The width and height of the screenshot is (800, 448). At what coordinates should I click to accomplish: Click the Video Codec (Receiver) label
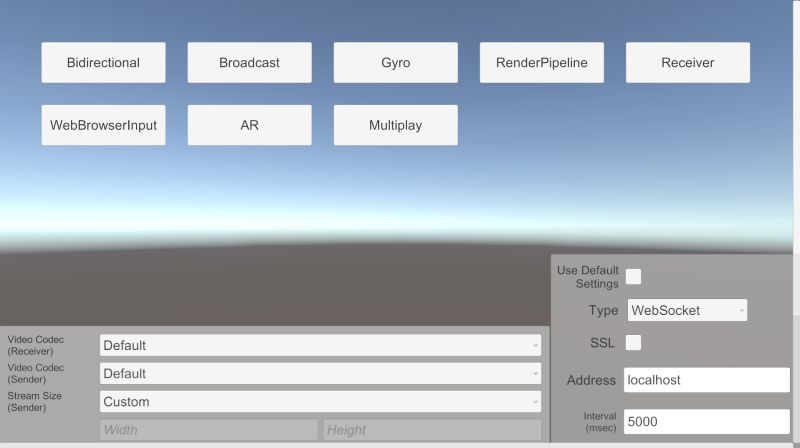tap(36, 345)
